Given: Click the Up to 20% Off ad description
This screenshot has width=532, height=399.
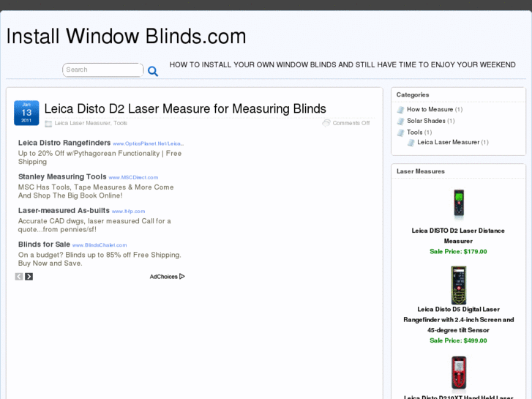Looking at the screenshot, I should [100, 157].
